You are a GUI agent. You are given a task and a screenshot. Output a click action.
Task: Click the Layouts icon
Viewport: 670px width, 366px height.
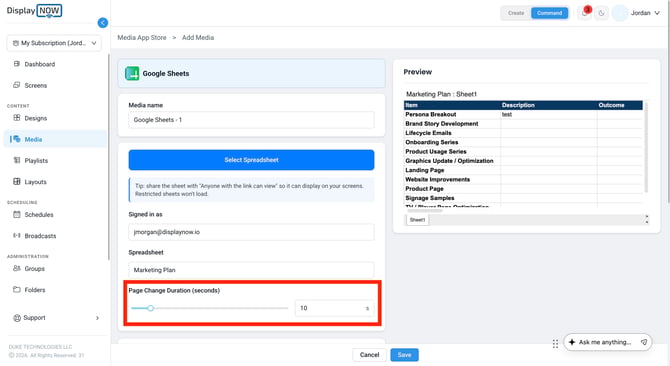17,182
